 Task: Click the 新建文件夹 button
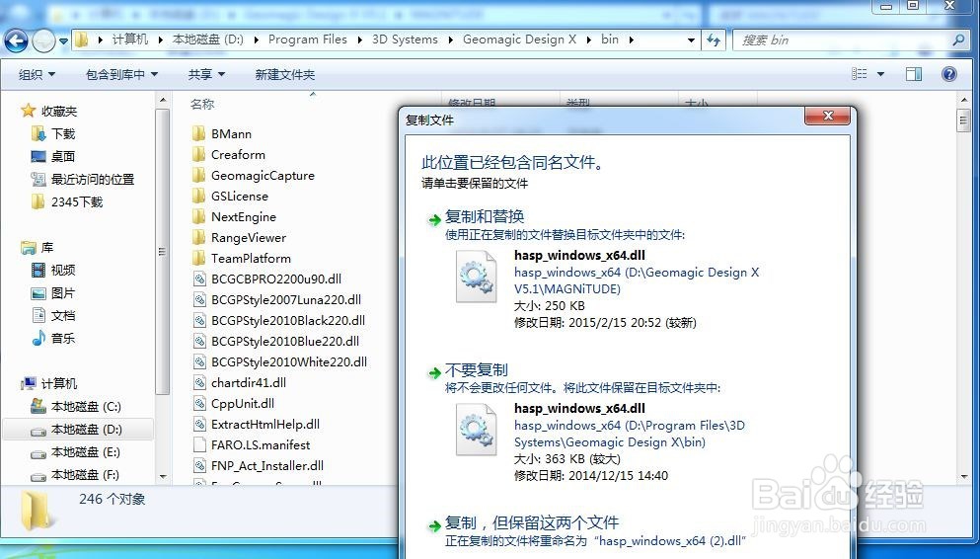point(285,74)
